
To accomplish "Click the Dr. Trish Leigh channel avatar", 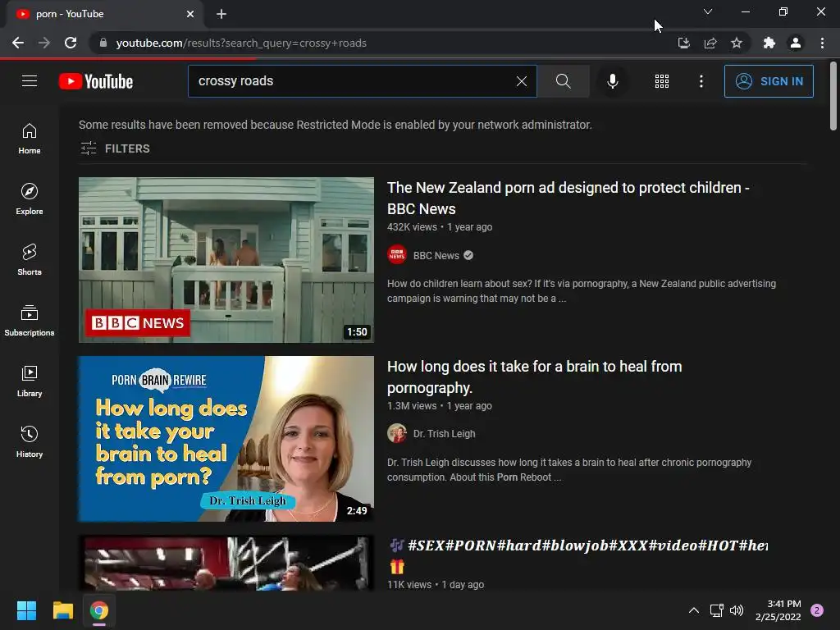I will tap(397, 433).
